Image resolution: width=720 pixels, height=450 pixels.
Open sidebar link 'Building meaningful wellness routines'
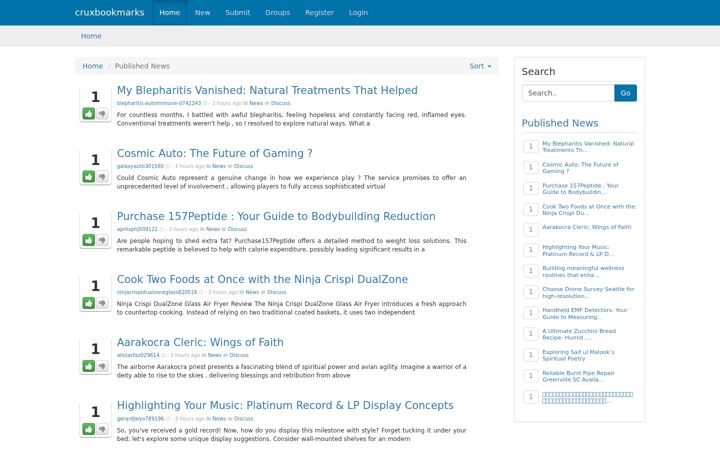pos(583,271)
